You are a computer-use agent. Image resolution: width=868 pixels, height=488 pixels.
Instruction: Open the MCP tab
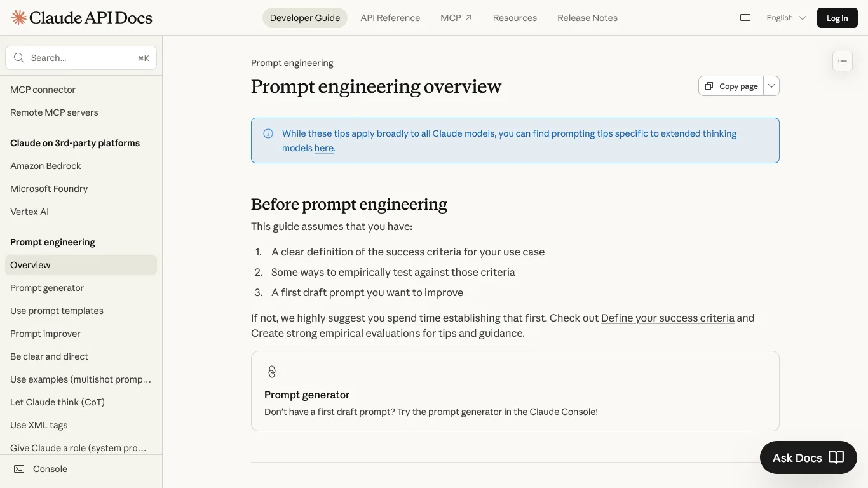(x=456, y=18)
